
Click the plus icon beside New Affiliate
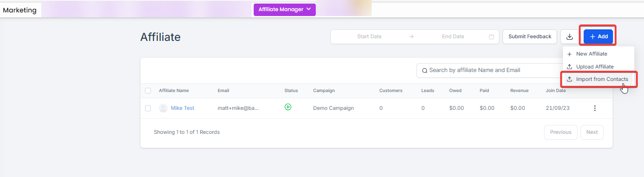click(x=569, y=54)
